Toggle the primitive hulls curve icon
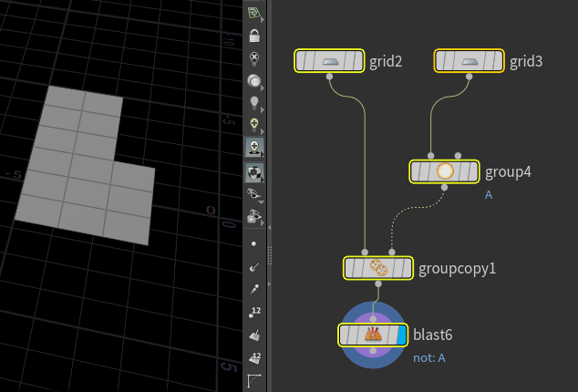 click(x=254, y=380)
